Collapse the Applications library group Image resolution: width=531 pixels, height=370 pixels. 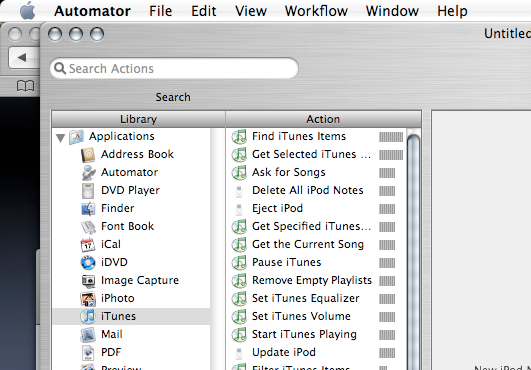tap(61, 138)
